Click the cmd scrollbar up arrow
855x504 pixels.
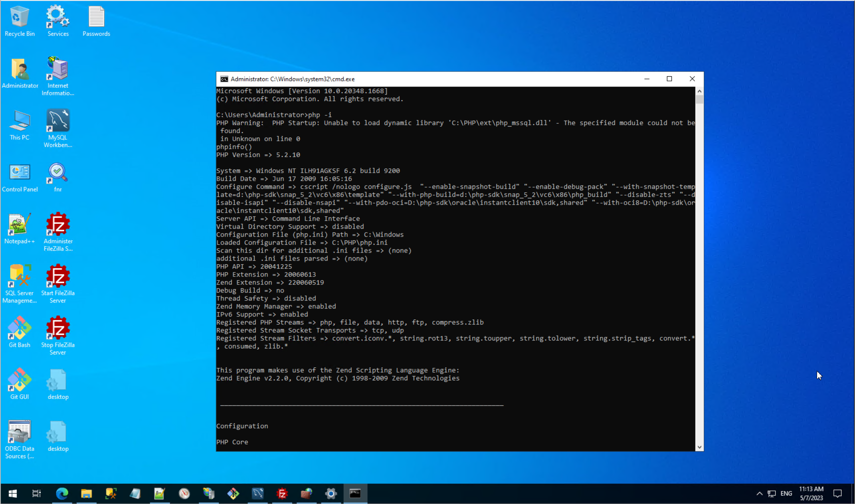click(x=699, y=91)
